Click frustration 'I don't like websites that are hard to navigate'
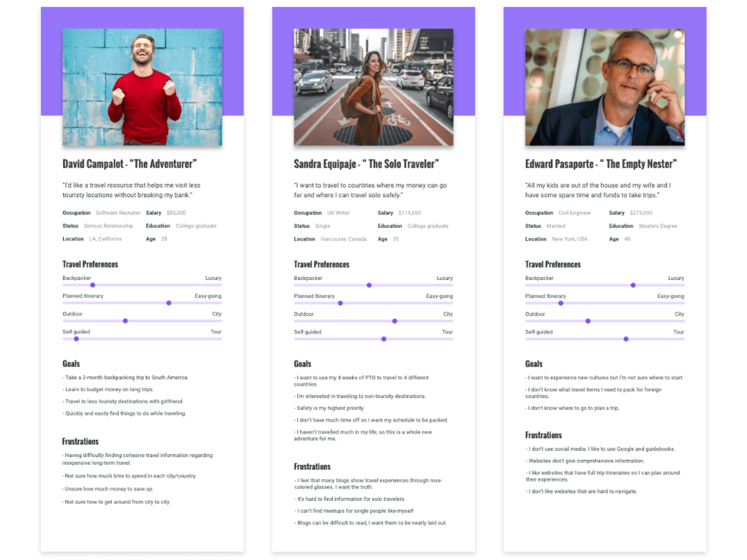This screenshot has width=747, height=560. (582, 491)
